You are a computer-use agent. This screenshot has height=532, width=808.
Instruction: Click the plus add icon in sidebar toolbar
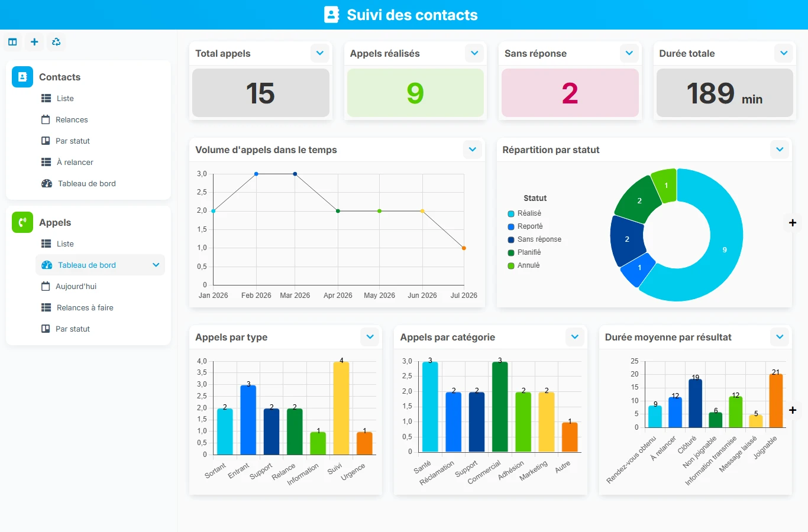[34, 42]
